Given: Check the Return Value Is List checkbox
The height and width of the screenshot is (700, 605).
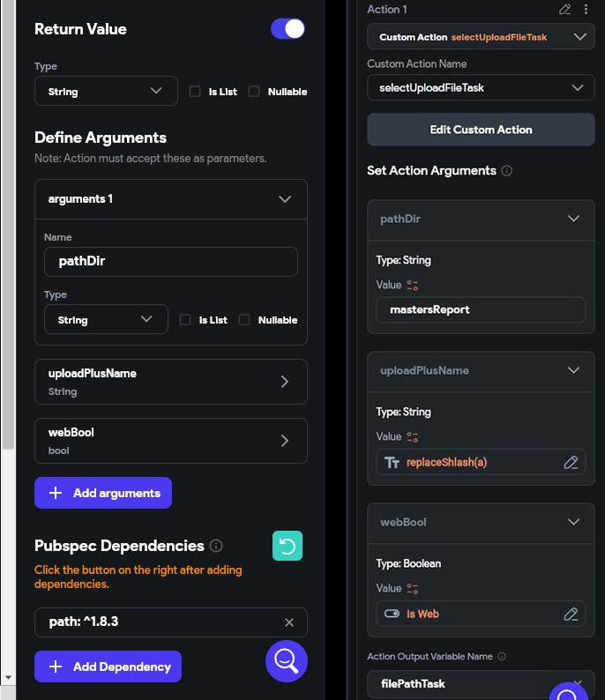Looking at the screenshot, I should point(195,91).
